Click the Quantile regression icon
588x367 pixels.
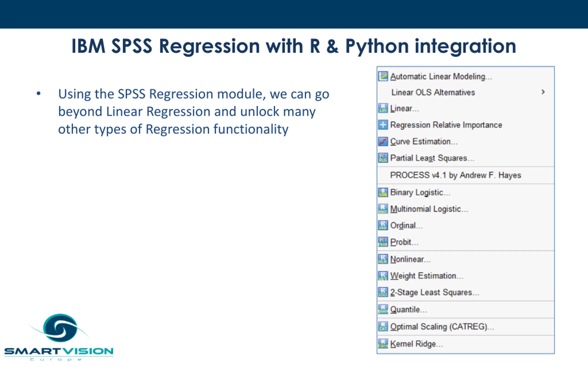pos(383,310)
